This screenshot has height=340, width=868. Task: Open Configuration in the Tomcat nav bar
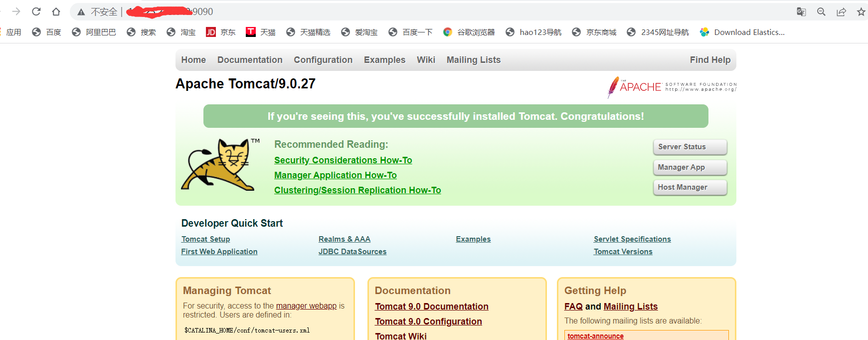pos(323,60)
